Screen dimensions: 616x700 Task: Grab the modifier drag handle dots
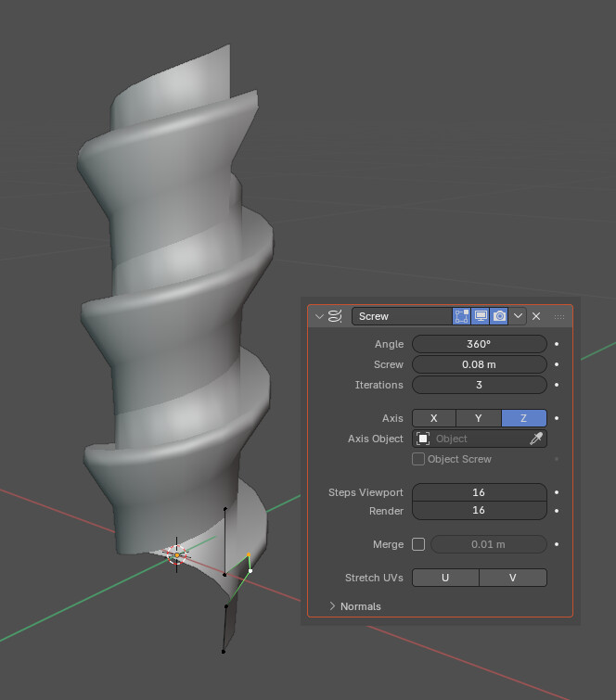click(x=559, y=316)
